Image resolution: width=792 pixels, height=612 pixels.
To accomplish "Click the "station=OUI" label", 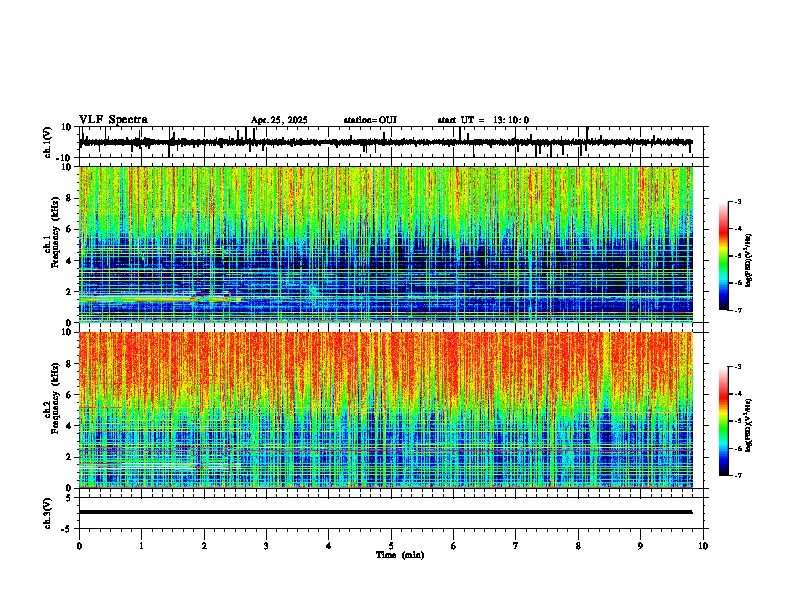I will pyautogui.click(x=370, y=120).
